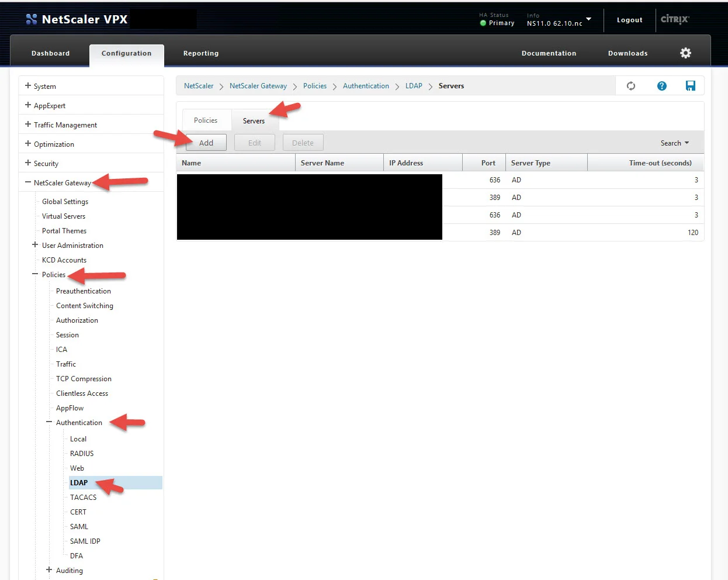Select ICA policy item

pyautogui.click(x=61, y=350)
